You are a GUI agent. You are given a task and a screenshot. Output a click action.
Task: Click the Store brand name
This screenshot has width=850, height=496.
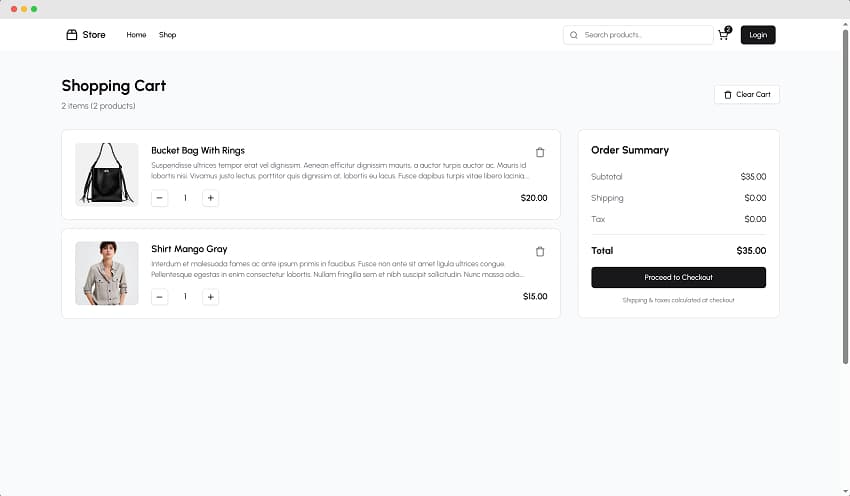pyautogui.click(x=94, y=35)
